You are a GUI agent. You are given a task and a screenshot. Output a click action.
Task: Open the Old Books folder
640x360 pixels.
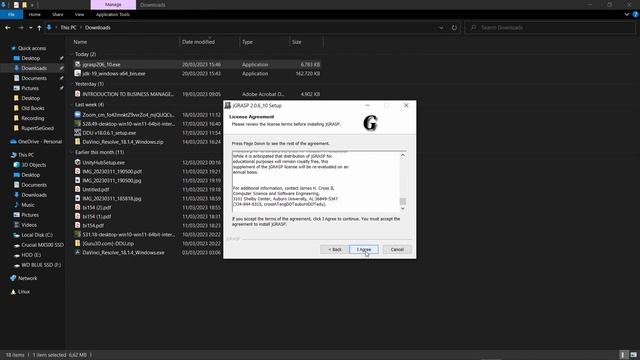pos(33,108)
